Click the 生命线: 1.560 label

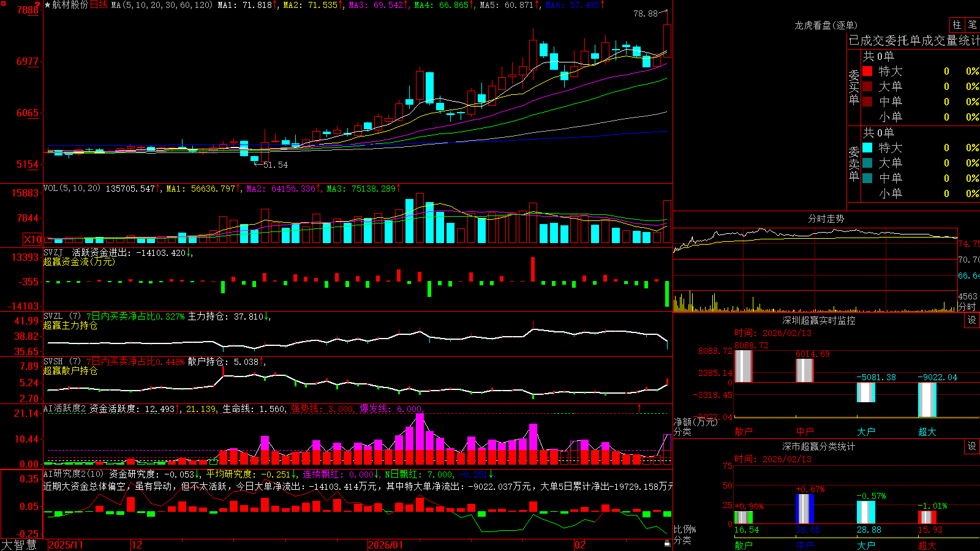click(x=254, y=409)
